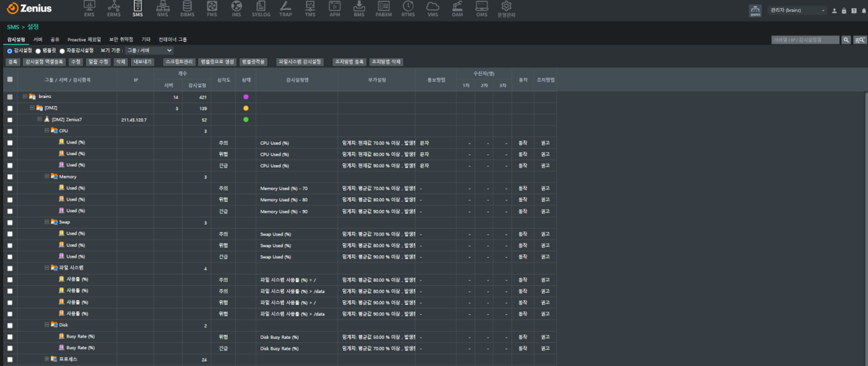
Task: Open the OAM module icon
Action: click(x=457, y=9)
